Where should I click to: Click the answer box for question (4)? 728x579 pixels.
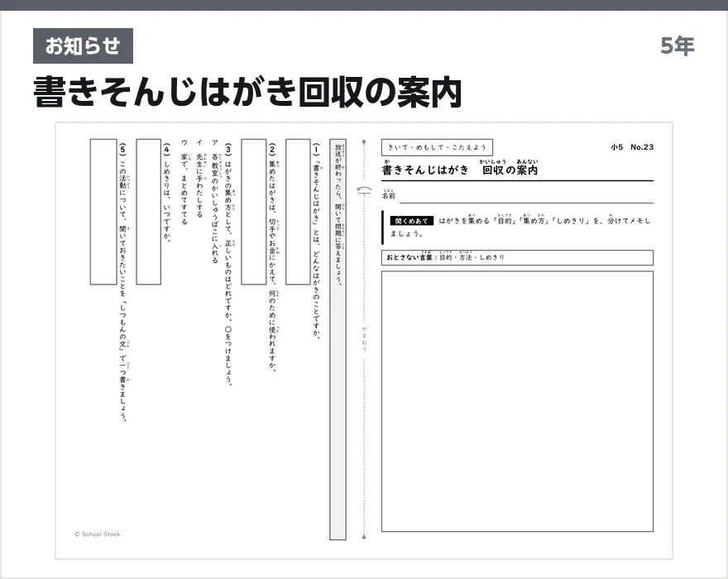coord(149,212)
